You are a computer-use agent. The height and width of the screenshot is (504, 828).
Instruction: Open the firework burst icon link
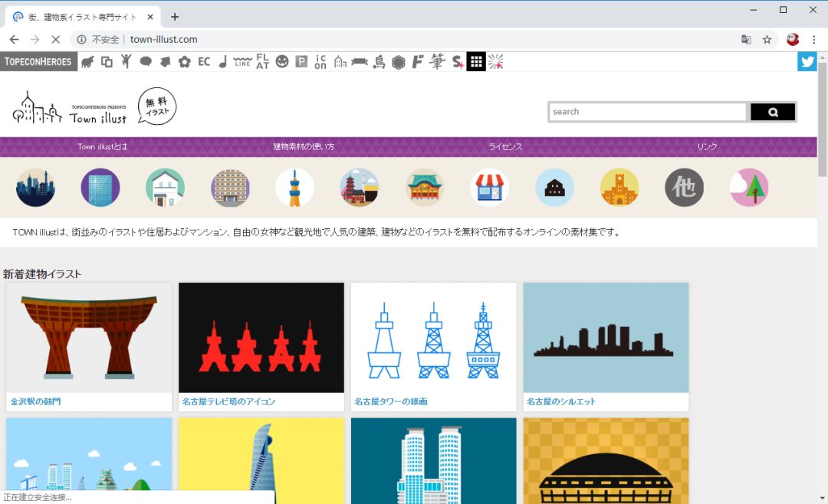point(495,62)
